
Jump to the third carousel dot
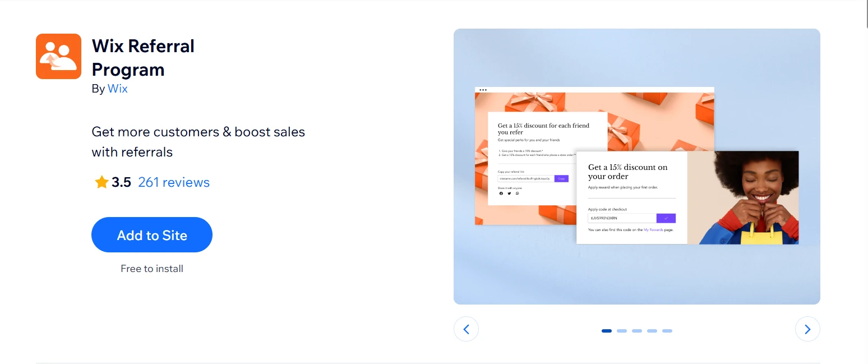pos(637,331)
